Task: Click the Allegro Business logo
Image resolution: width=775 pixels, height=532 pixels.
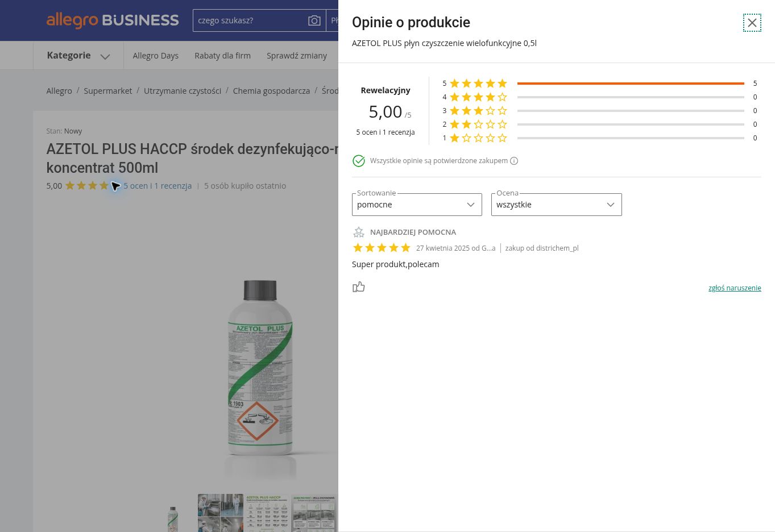Action: point(113,20)
